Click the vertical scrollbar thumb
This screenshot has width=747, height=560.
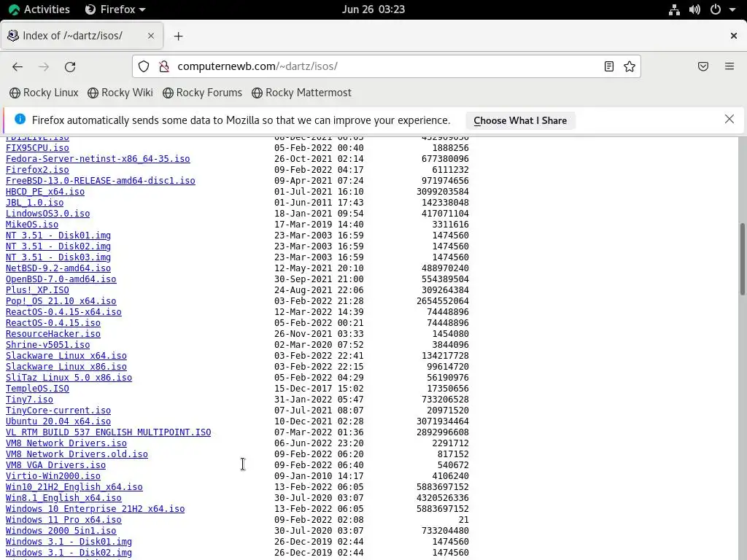[x=742, y=260]
